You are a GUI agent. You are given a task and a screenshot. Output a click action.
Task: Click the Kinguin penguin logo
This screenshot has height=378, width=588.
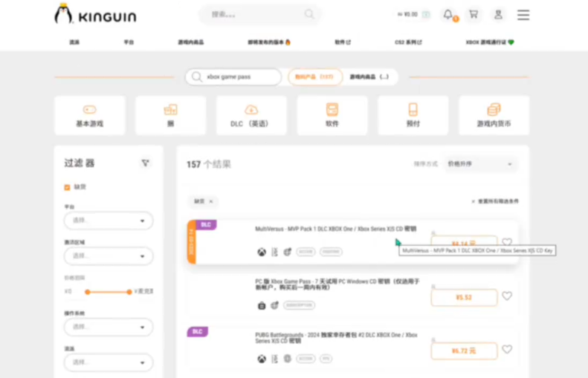95,14
